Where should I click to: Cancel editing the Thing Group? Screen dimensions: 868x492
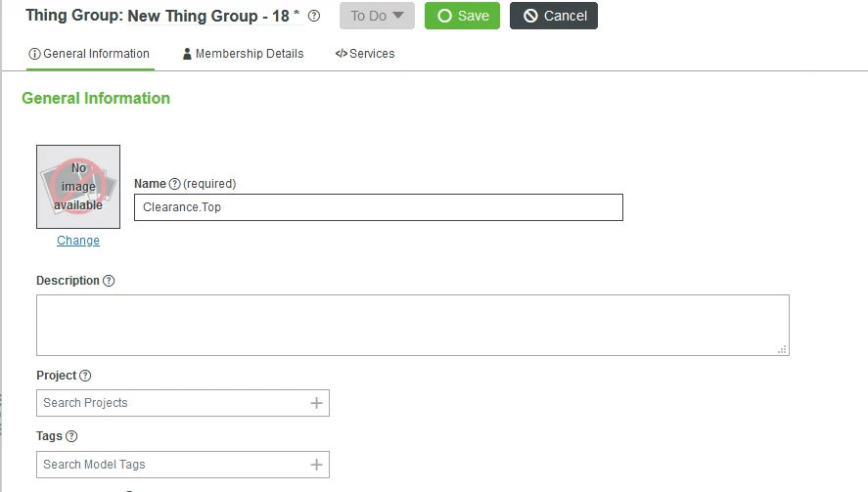[554, 16]
